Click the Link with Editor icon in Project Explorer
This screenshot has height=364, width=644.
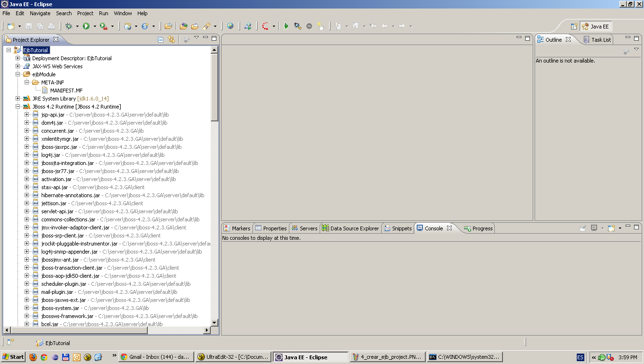click(x=171, y=40)
